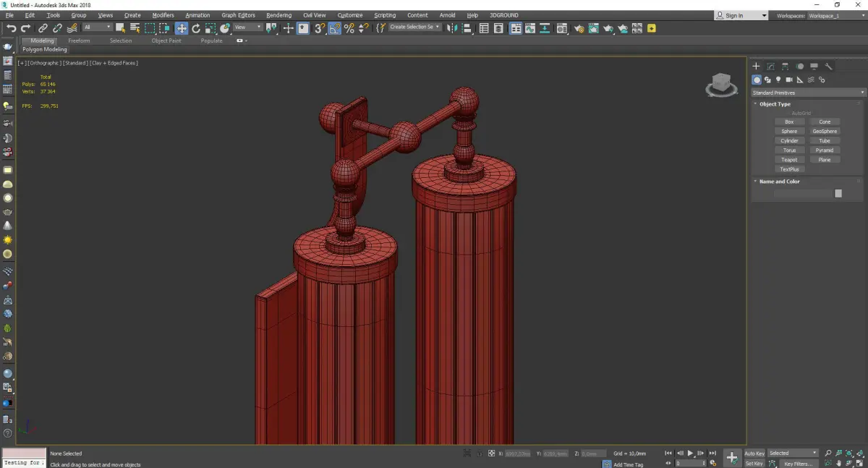Screen dimensions: 868x468
Task: Click the Mirror tool icon
Action: point(452,28)
